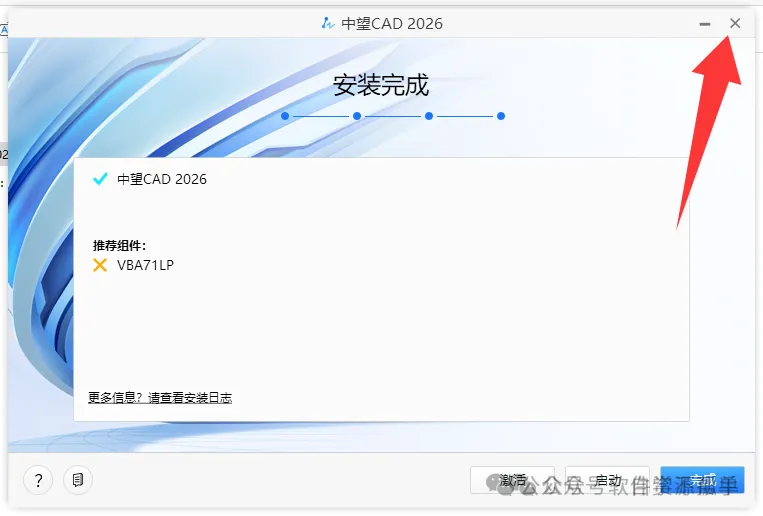Click the 推荐组件 label
Viewport: 763px width, 516px height.
119,245
